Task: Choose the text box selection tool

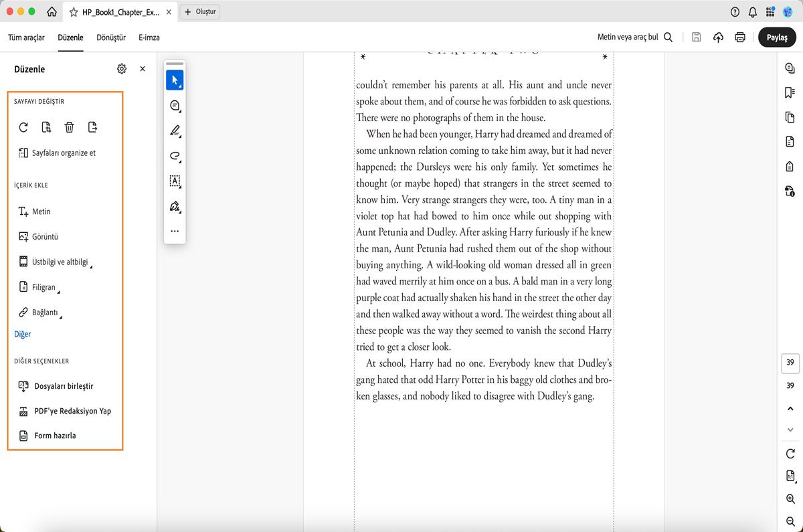Action: 175,181
